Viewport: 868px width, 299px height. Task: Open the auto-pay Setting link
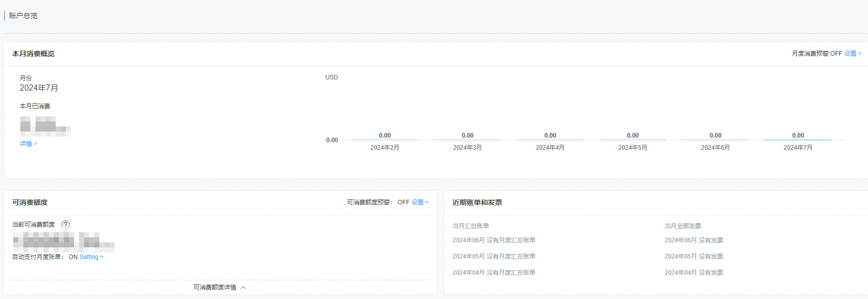click(x=91, y=257)
